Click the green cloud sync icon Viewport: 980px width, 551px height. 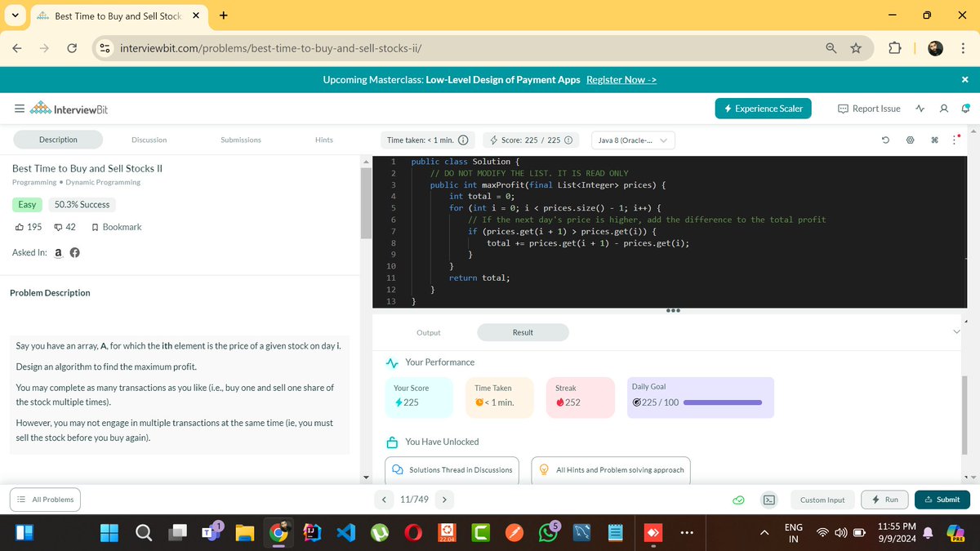(738, 500)
